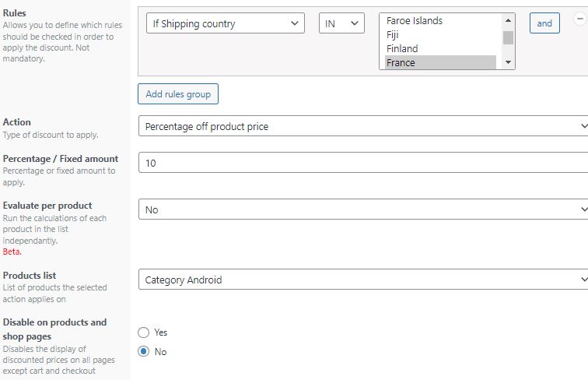The height and width of the screenshot is (380, 588).
Task: Click the country list up arrow
Action: tap(508, 20)
